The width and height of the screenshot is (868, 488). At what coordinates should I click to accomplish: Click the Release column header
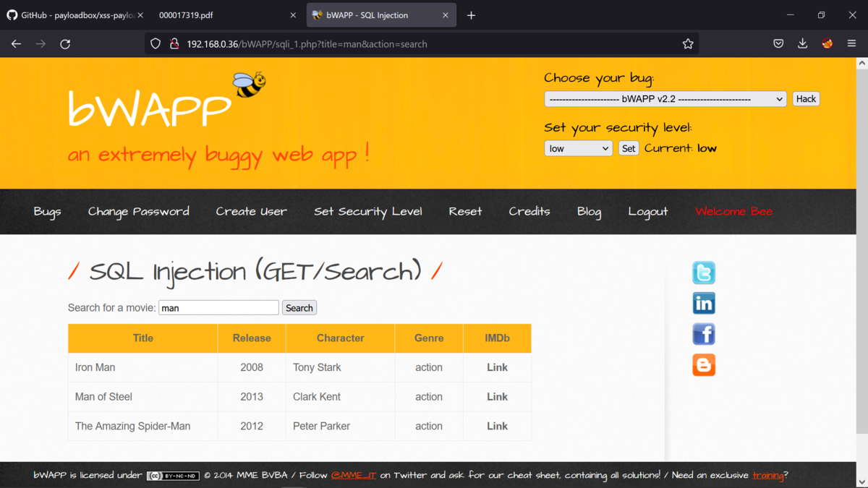(x=252, y=338)
